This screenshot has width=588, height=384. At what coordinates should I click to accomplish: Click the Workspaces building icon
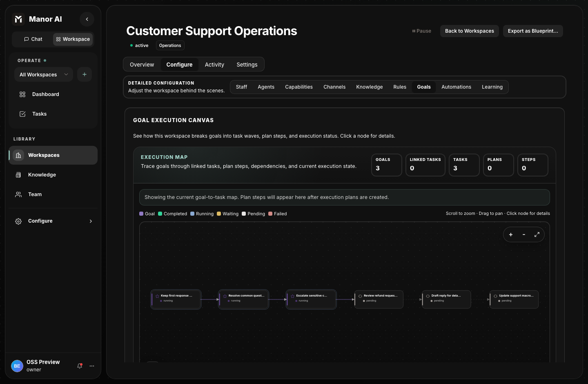18,155
